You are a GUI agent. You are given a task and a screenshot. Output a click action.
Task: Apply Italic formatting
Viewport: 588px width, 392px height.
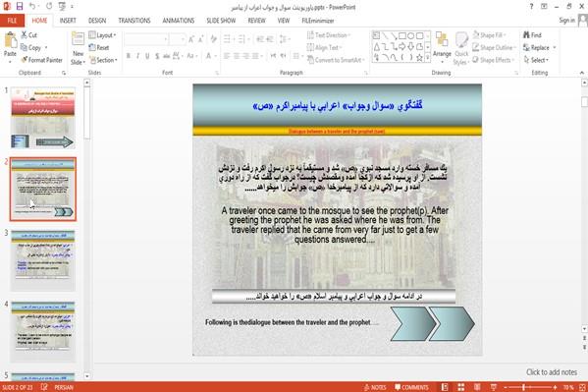(137, 56)
